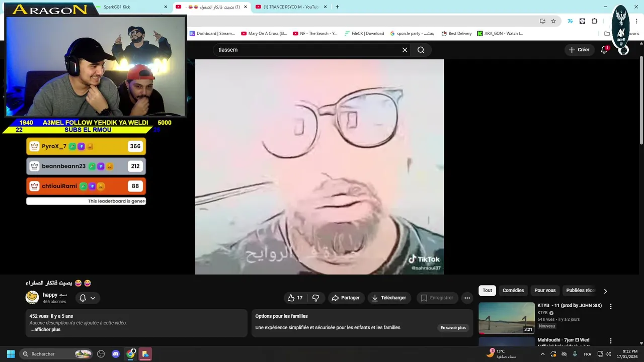
Task: Dislike the video
Action: (x=315, y=298)
